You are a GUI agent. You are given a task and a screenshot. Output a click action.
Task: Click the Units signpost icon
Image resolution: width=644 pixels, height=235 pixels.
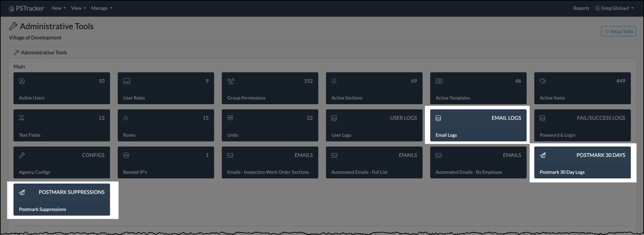230,118
